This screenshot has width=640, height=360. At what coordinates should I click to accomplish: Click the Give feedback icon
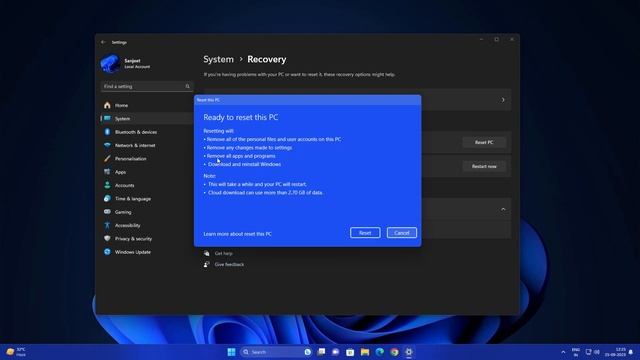click(207, 264)
